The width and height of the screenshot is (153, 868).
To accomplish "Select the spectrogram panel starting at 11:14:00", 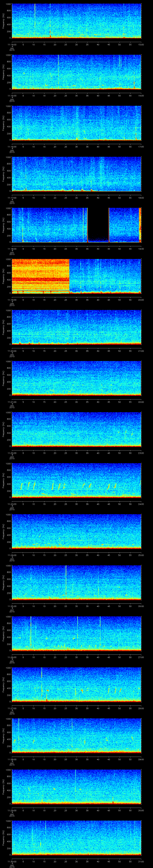I will [76, 21].
